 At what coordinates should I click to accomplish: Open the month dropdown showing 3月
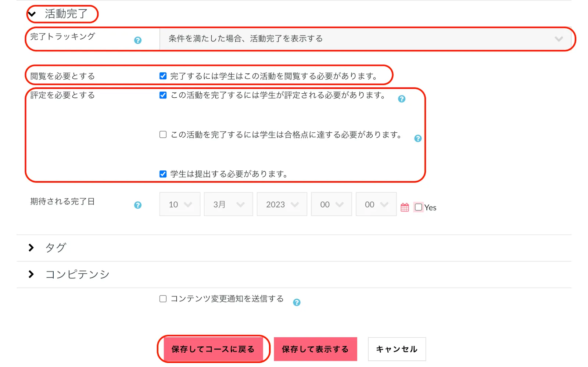228,204
